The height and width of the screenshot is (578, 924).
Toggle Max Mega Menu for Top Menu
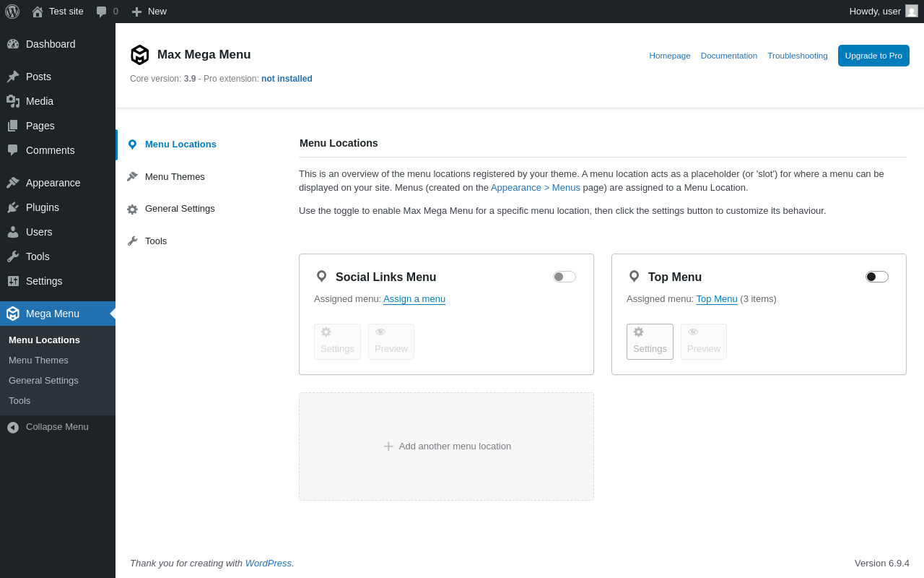(877, 277)
